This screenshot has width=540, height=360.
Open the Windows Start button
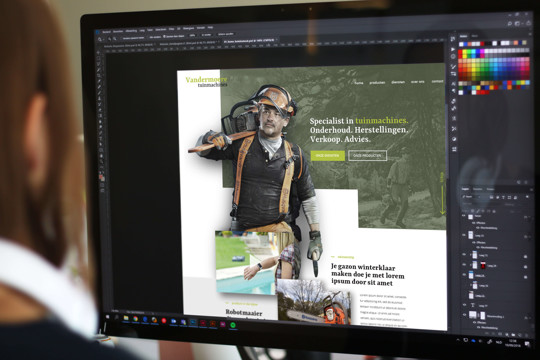coord(107,316)
